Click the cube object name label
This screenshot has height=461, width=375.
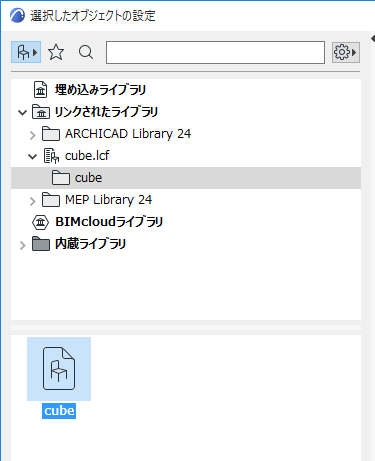click(59, 411)
